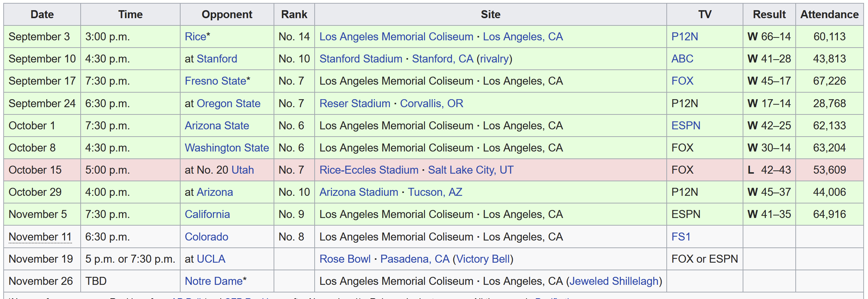Open the Utah opponent link
The width and height of the screenshot is (868, 299).
pos(243,170)
